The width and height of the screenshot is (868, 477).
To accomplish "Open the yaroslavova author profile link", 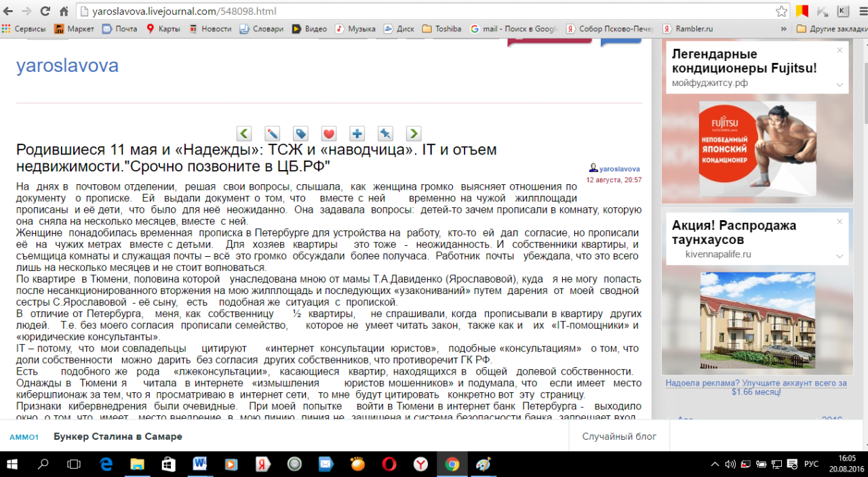I will tap(619, 169).
